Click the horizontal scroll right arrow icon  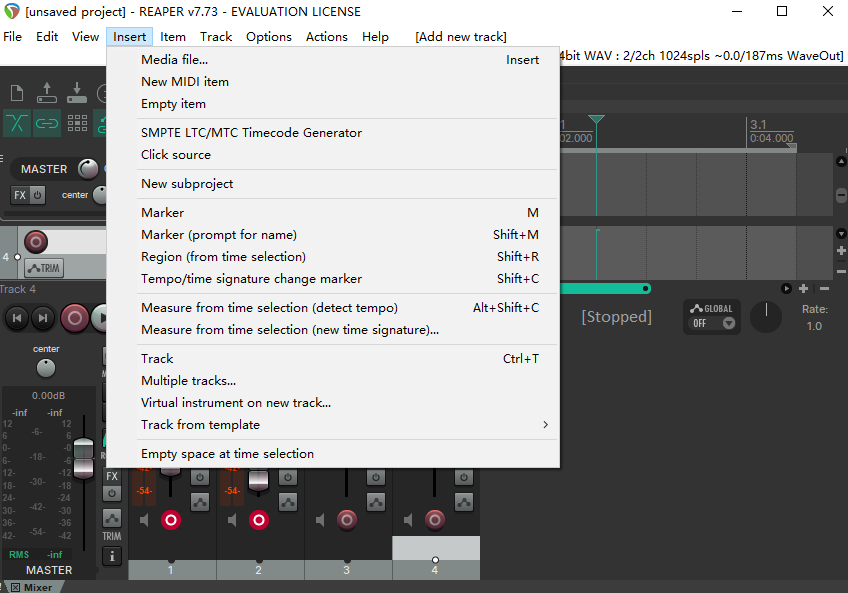point(786,288)
